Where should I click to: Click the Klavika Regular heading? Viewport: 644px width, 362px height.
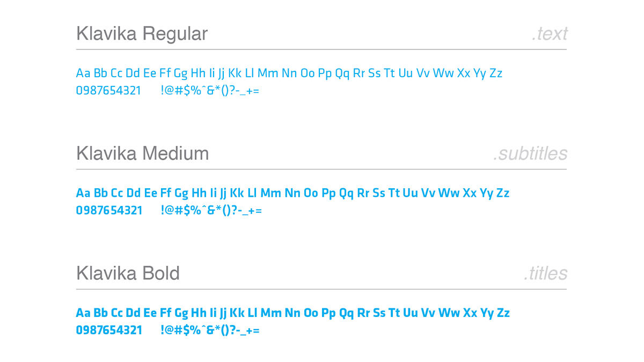click(x=142, y=34)
